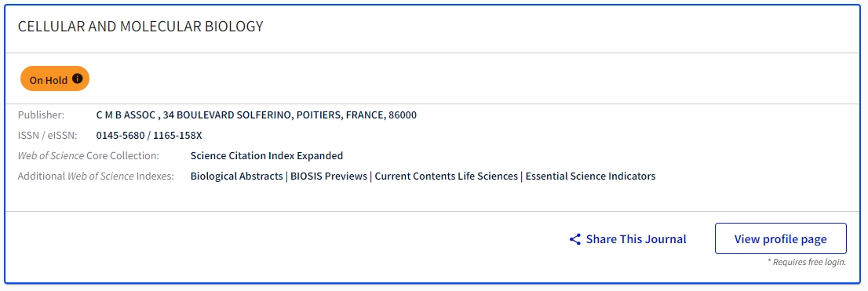Click the share icon beside Share This Journal
This screenshot has width=868, height=291.
pyautogui.click(x=575, y=239)
